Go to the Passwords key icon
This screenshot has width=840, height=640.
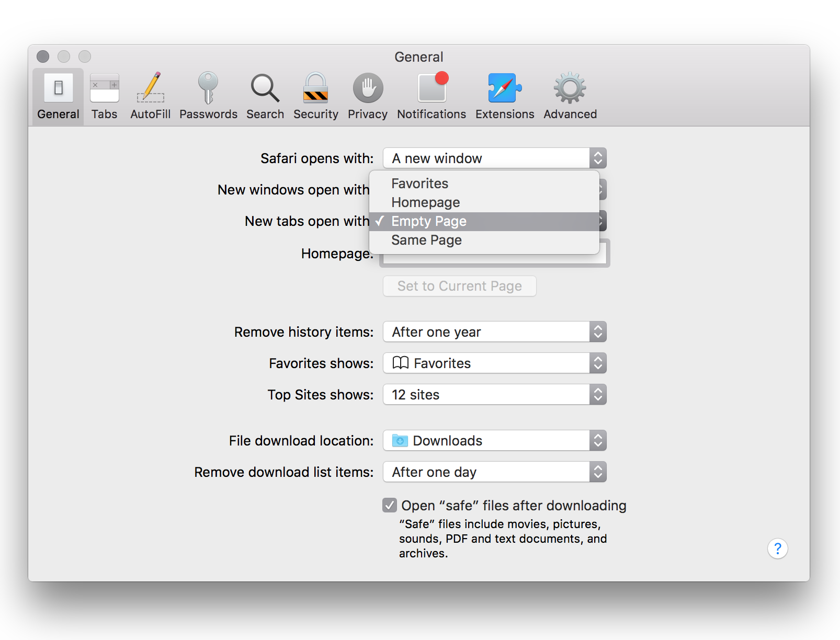(208, 97)
